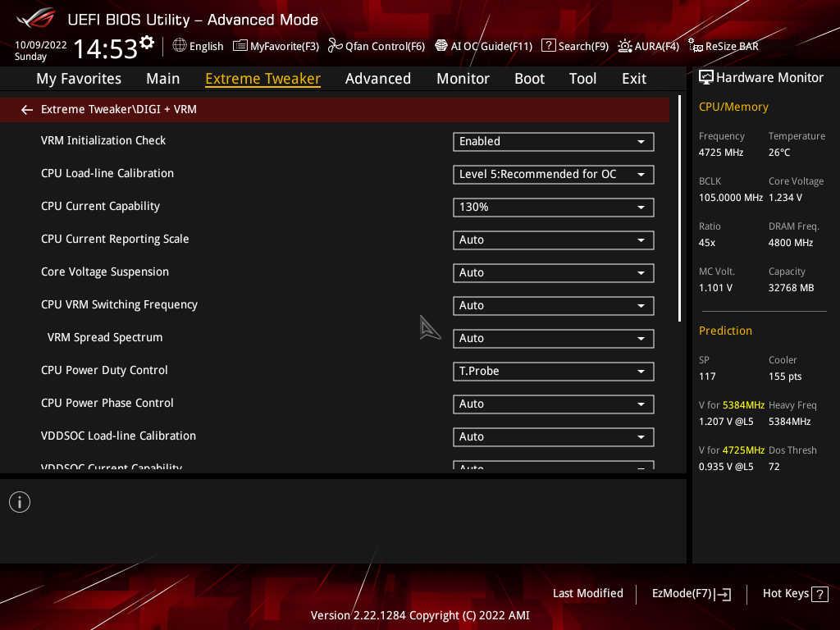Open CPU Load-line Calibration dropdown
This screenshot has height=630, width=840.
[554, 174]
